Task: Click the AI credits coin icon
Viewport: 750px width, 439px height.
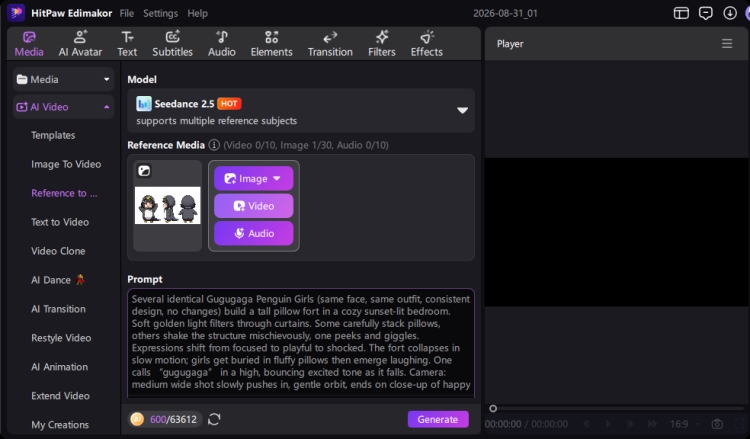Action: (137, 419)
